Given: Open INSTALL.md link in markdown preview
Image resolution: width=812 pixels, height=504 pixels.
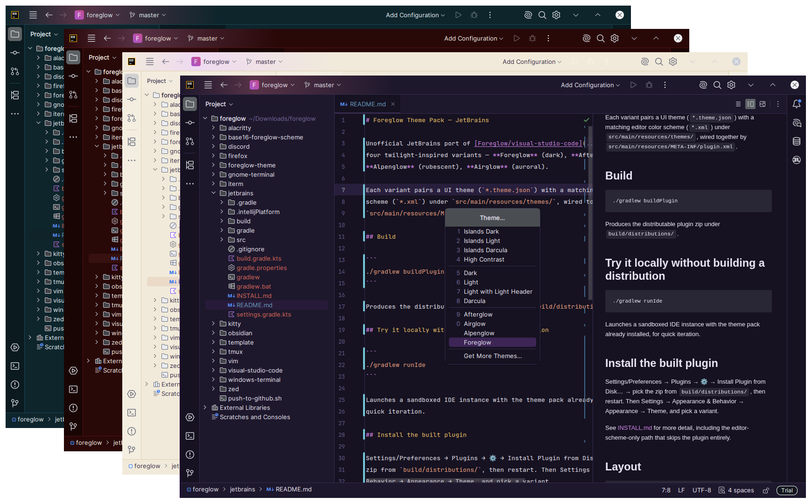Looking at the screenshot, I should click(x=635, y=428).
